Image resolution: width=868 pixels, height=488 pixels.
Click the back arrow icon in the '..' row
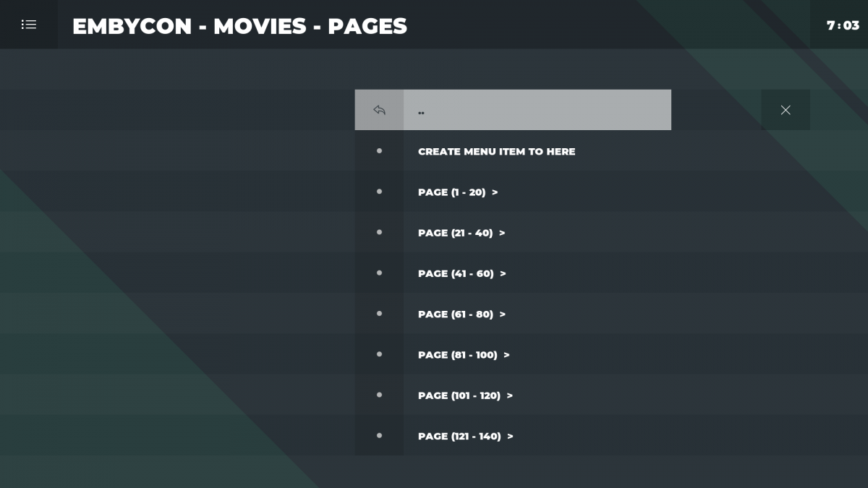click(379, 110)
